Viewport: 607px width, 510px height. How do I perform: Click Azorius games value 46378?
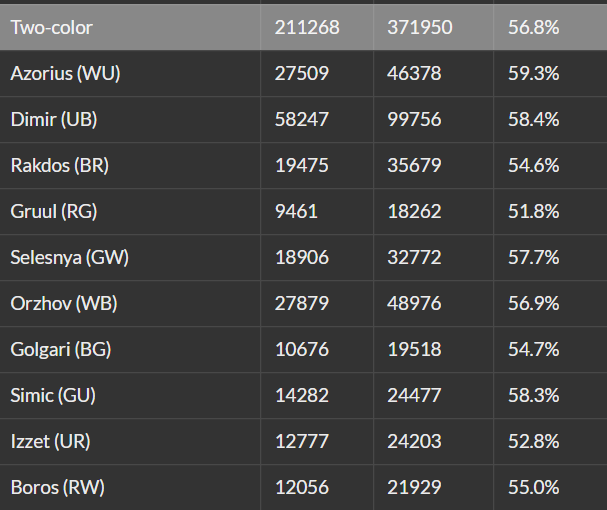point(414,73)
